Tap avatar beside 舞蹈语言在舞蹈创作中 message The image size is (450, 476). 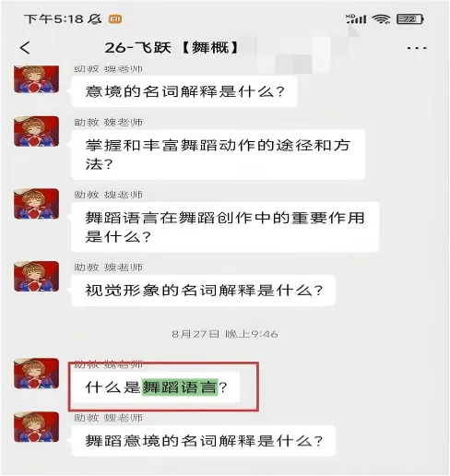36,204
